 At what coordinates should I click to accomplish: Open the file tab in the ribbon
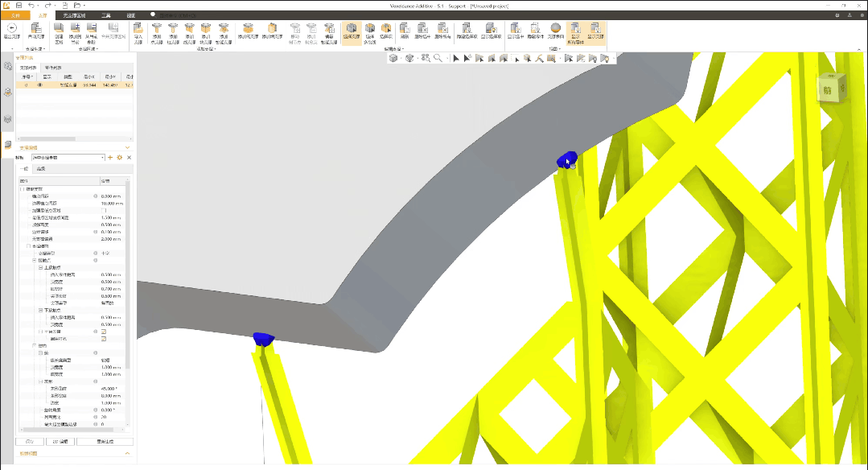tap(14, 15)
